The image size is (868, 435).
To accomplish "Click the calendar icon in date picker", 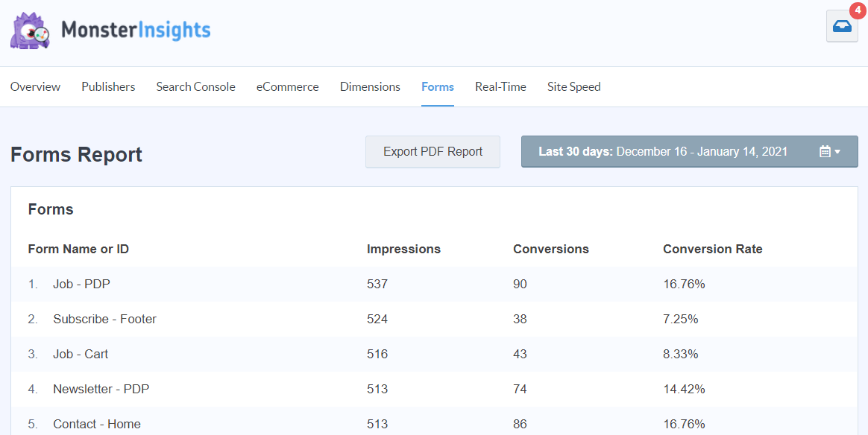I will [825, 151].
